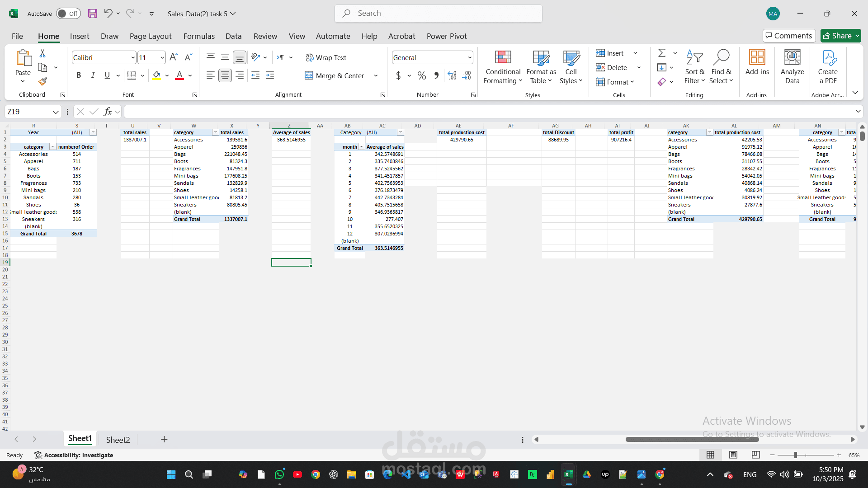Click the Conditional Formatting icon
This screenshot has height=488, width=868.
[503, 58]
